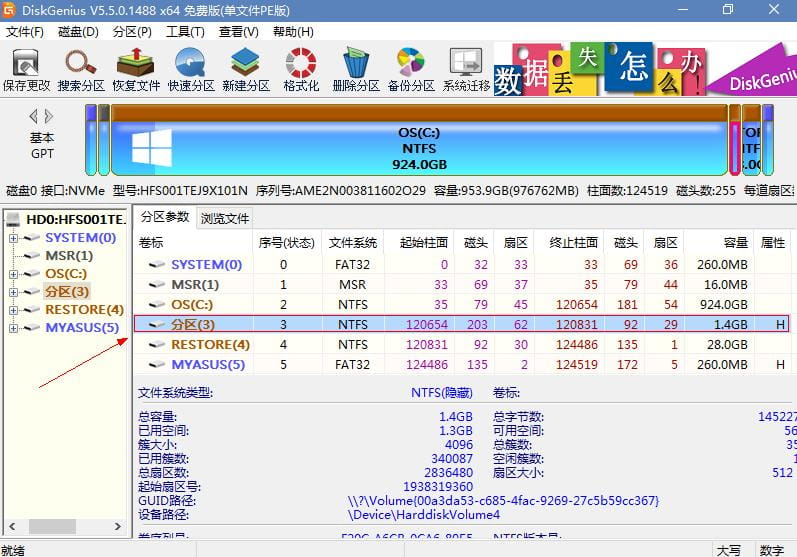Image resolution: width=797 pixels, height=557 pixels.
Task: Click the 924.0GB capacity cell of OS(C:)
Action: pyautogui.click(x=723, y=304)
